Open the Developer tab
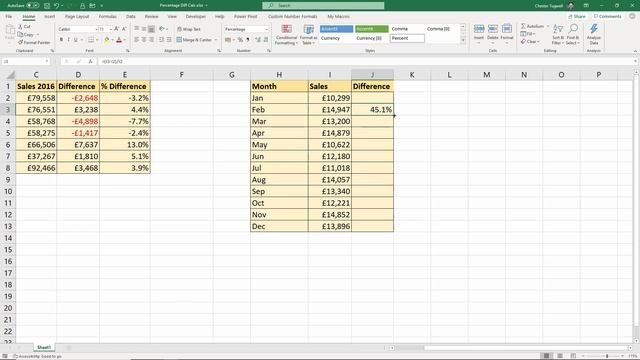Viewport: 640px width, 360px height. 196,16
